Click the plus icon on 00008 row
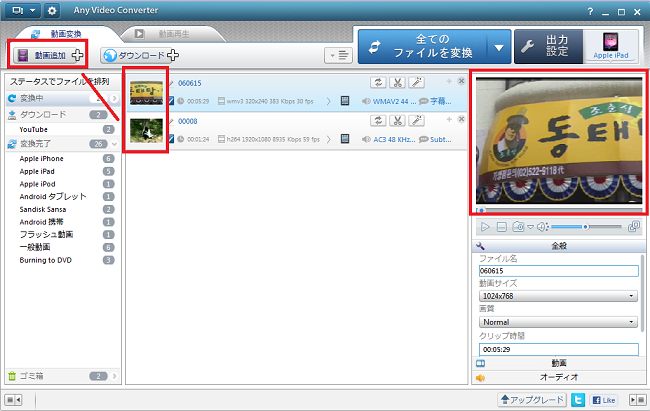The width and height of the screenshot is (650, 411). [449, 119]
